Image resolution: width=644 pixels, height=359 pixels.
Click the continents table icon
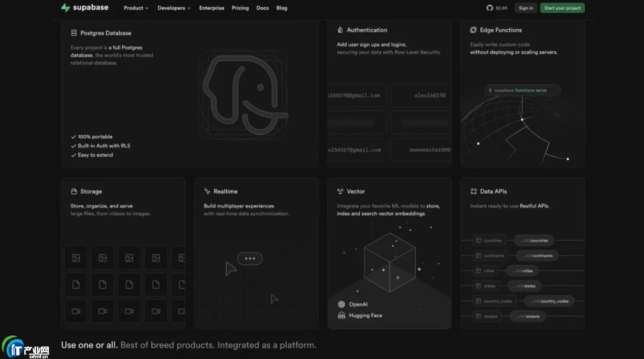tap(479, 255)
